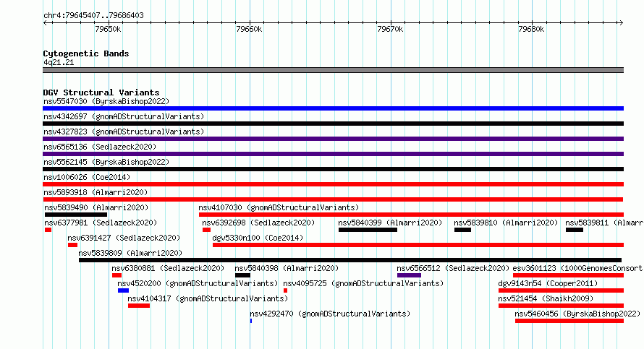
Task: Select the blue nsv5547030 variant bar
Action: [333, 108]
